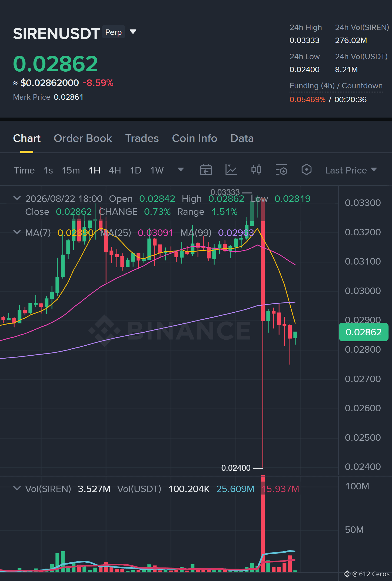The height and width of the screenshot is (581, 392).
Task: Click the 24h Vol(USDT) value 8.21M
Action: [x=346, y=70]
